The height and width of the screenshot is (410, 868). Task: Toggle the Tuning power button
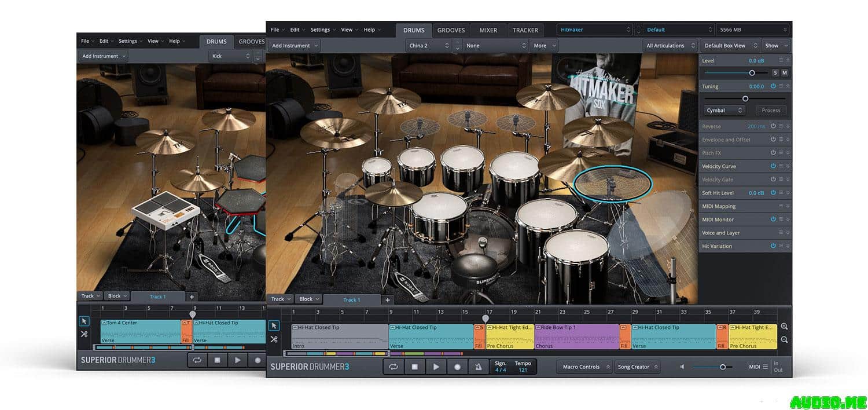pos(773,86)
